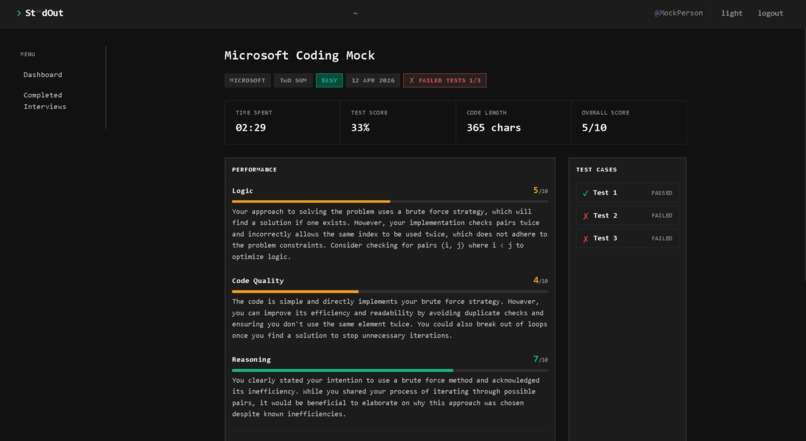
Task: Log out using the logout link
Action: (770, 13)
